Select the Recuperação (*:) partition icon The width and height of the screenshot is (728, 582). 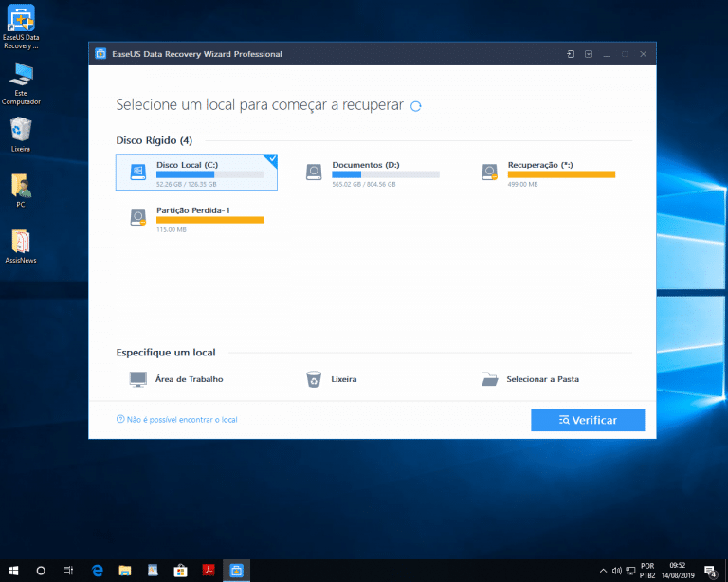pos(489,172)
